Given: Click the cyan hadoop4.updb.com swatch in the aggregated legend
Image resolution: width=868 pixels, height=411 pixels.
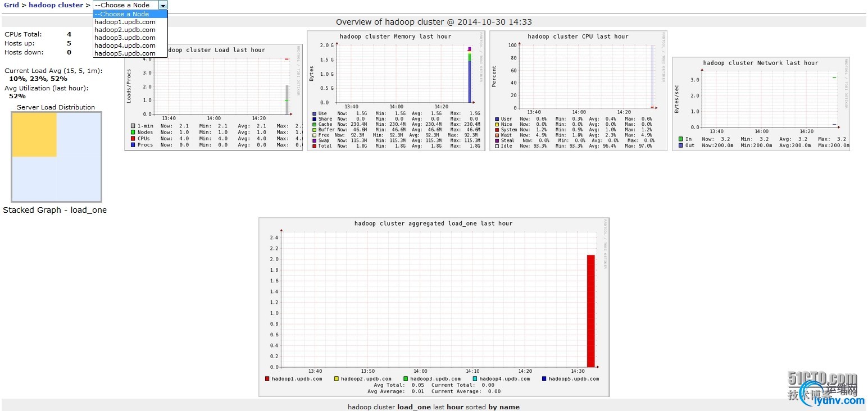Looking at the screenshot, I should point(475,379).
